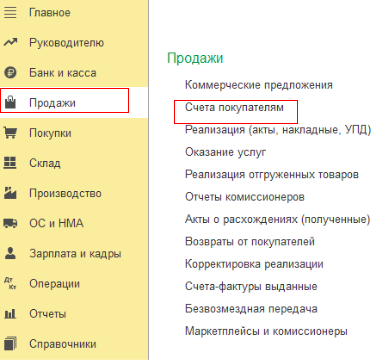
Task: Open Маркетплейсы и комиссионеры link
Action: (266, 331)
